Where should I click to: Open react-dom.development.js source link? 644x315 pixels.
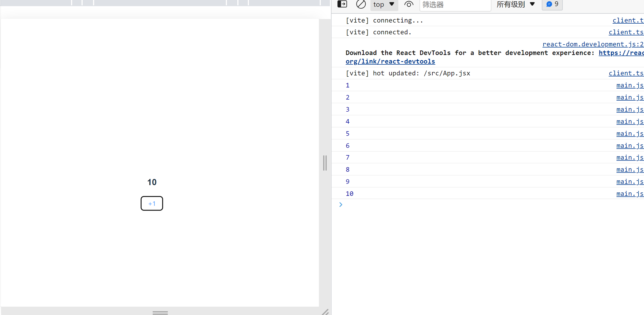coord(593,44)
